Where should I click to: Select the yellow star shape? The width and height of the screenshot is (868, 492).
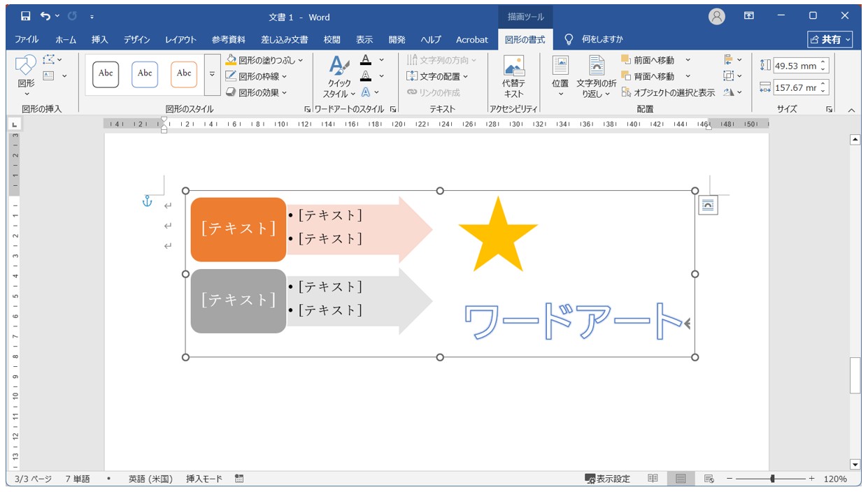[498, 235]
